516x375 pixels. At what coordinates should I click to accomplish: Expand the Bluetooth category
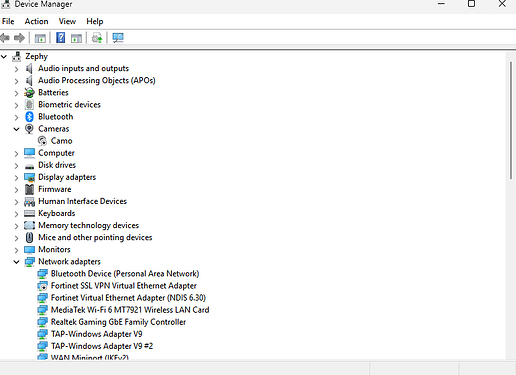pyautogui.click(x=16, y=117)
